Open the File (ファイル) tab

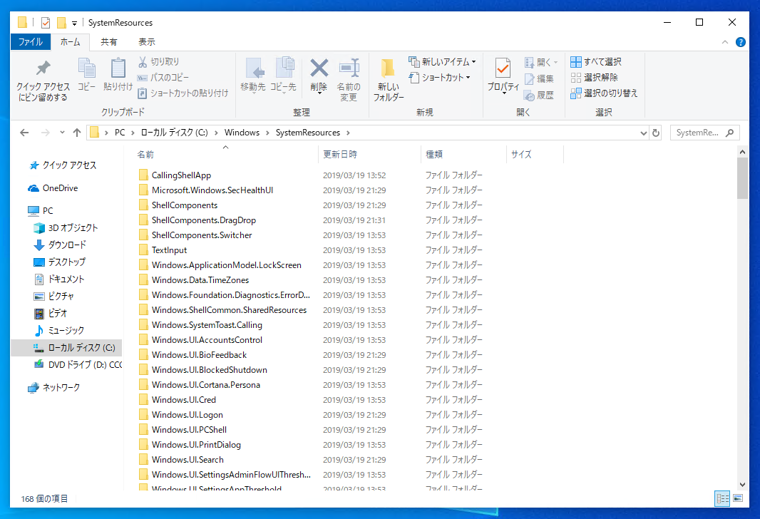tap(31, 42)
